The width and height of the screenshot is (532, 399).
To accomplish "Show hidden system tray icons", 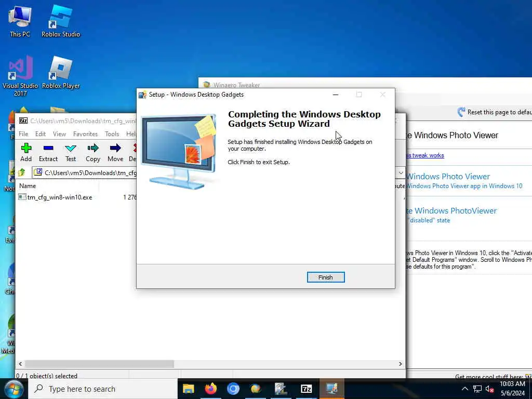I will (x=465, y=389).
